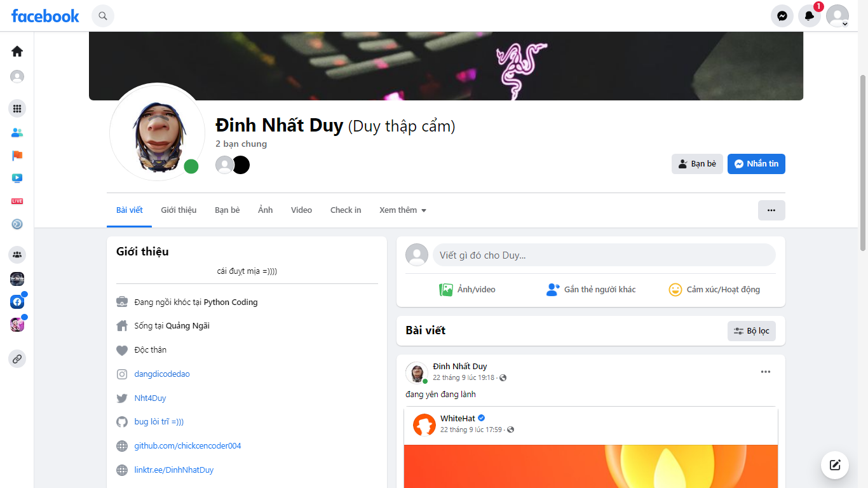
Task: Open the Messenger icon in top bar
Action: [782, 16]
